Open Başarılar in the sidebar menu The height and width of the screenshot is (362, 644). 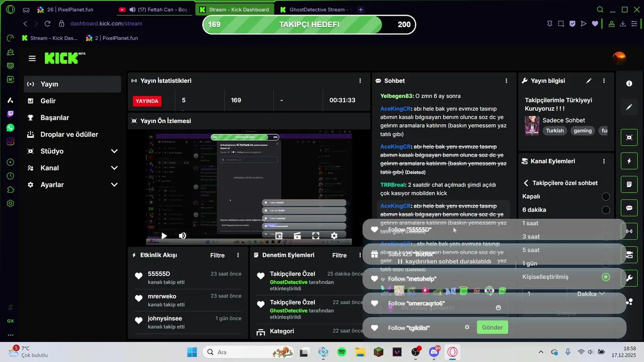point(72,118)
